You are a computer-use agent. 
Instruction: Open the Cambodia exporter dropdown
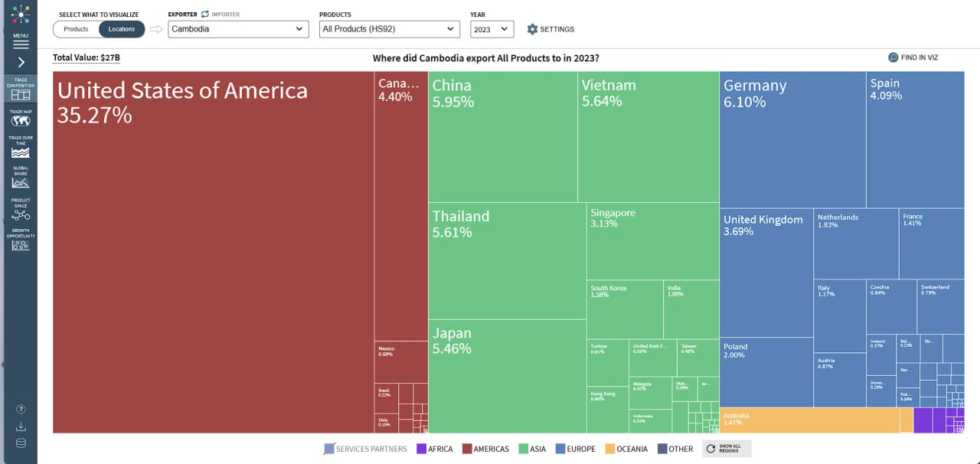238,29
